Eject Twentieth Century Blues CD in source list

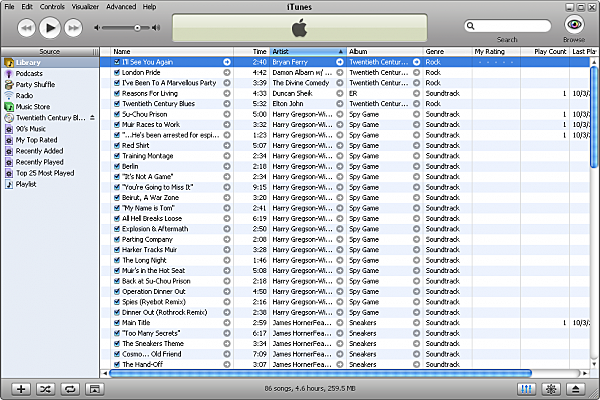(x=92, y=118)
